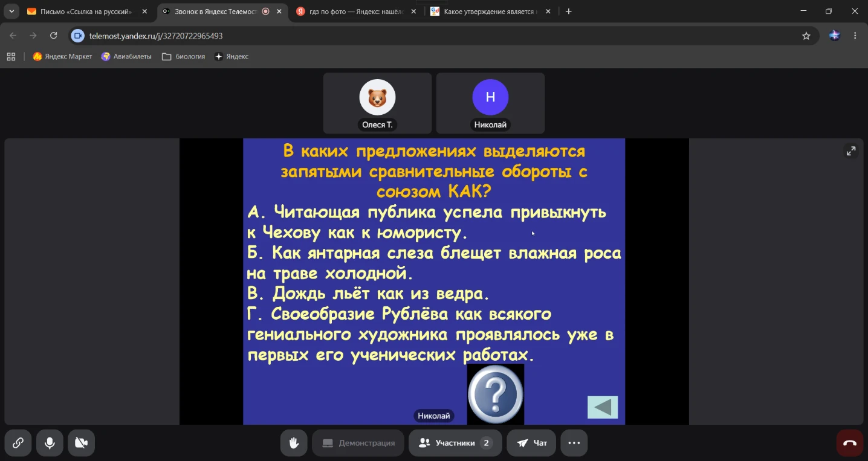Click the back arrow on the slide
The image size is (868, 461).
pos(603,407)
